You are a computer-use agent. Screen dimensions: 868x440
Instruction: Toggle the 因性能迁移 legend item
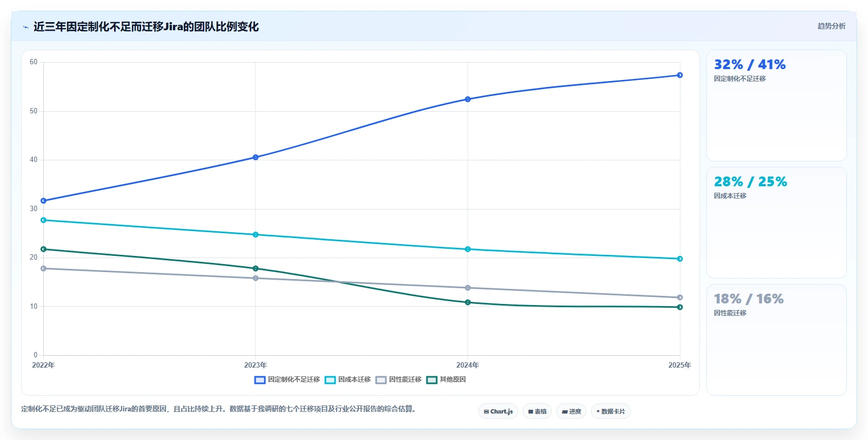[398, 380]
